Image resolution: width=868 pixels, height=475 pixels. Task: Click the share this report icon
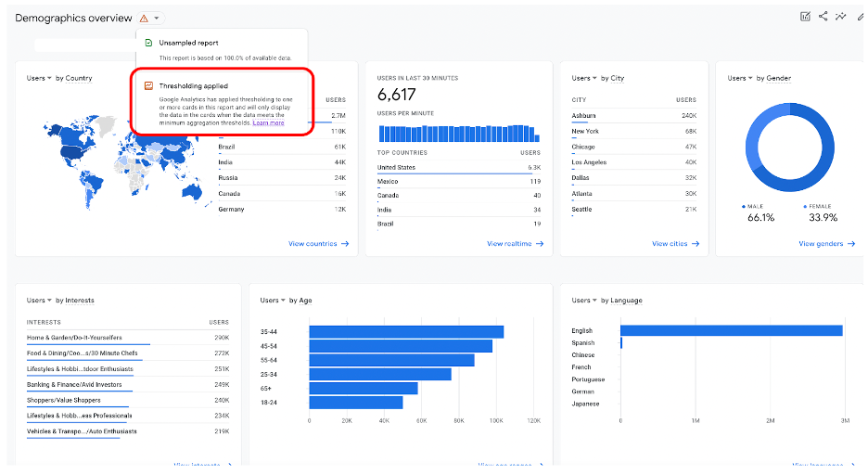coord(823,16)
